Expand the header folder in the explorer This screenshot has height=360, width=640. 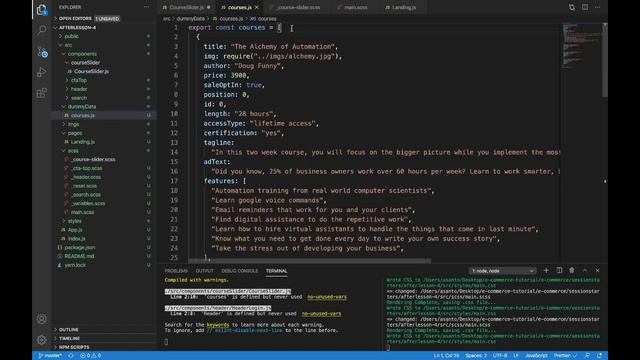pyautogui.click(x=79, y=89)
